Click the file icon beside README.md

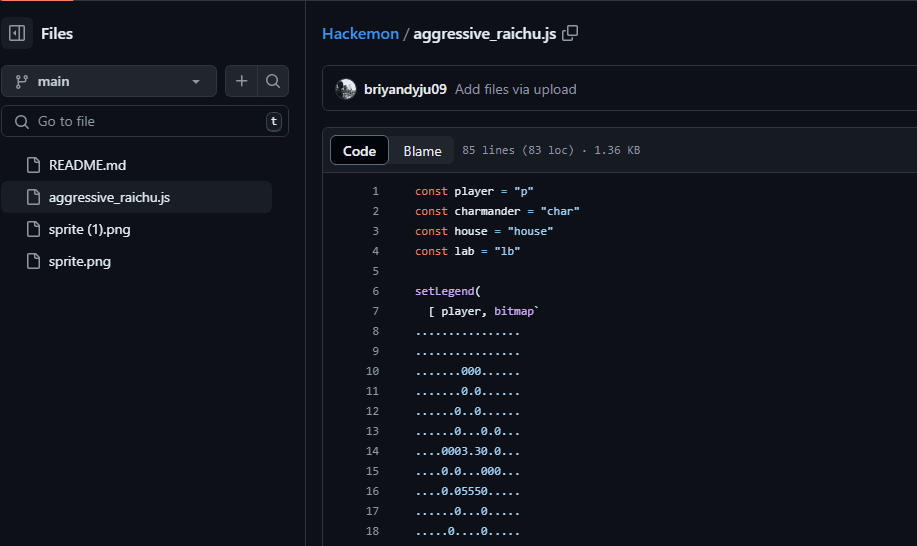(x=32, y=165)
